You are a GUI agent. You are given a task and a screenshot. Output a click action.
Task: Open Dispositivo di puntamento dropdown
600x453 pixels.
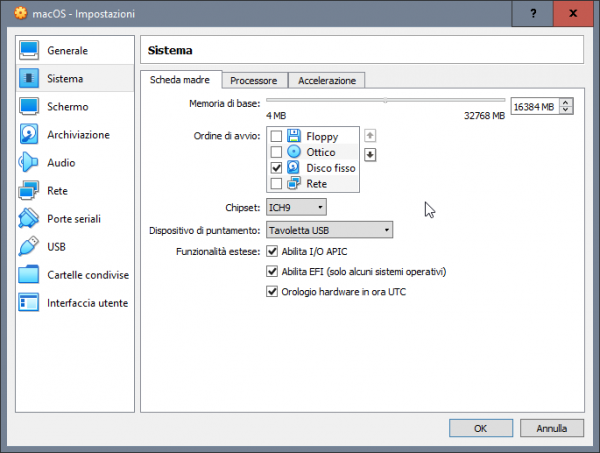point(329,230)
